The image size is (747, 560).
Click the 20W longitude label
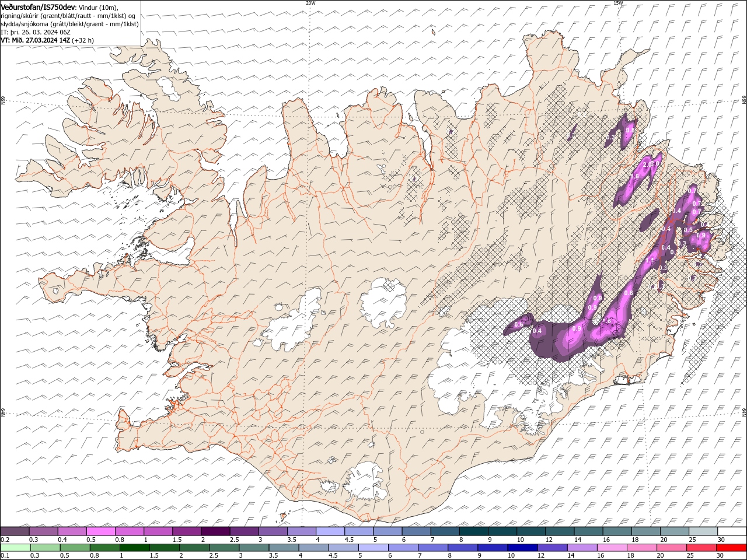click(x=310, y=3)
